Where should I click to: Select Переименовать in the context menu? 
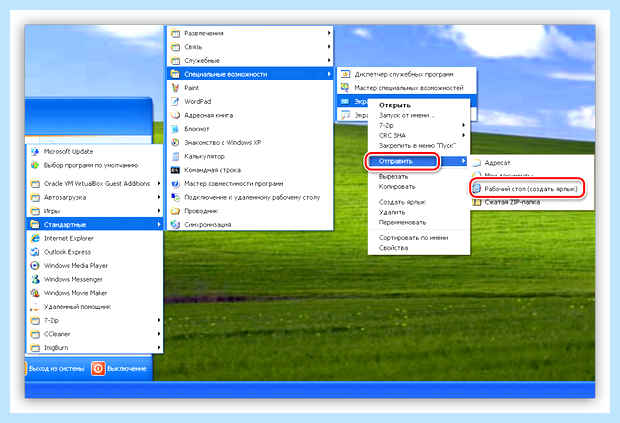[402, 223]
